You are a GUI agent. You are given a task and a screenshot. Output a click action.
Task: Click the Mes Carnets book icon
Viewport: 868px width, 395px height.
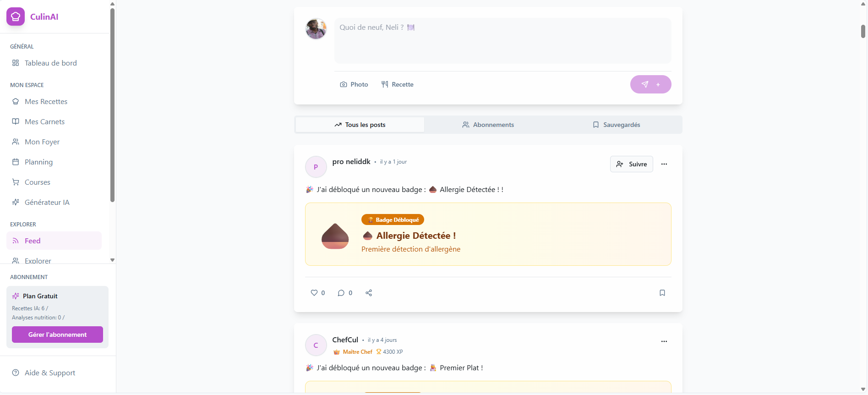16,121
